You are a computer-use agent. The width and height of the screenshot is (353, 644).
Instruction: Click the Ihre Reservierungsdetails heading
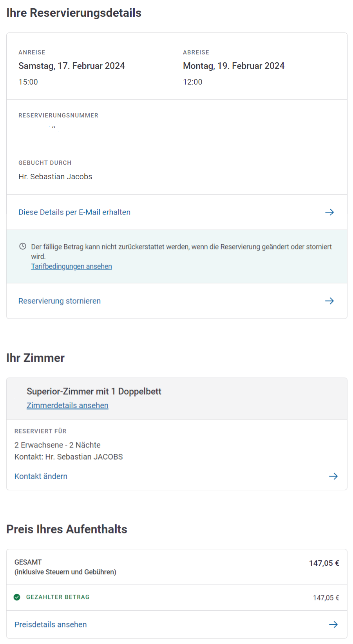point(74,13)
